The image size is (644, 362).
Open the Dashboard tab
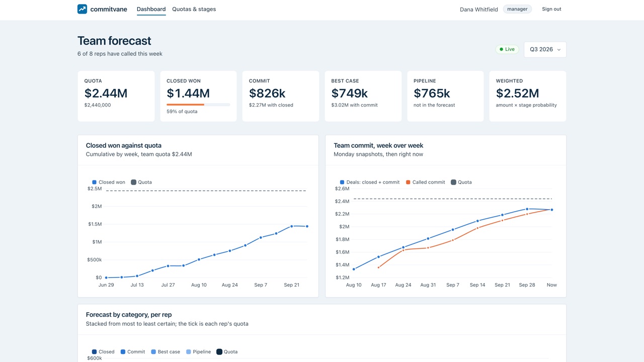pos(151,9)
